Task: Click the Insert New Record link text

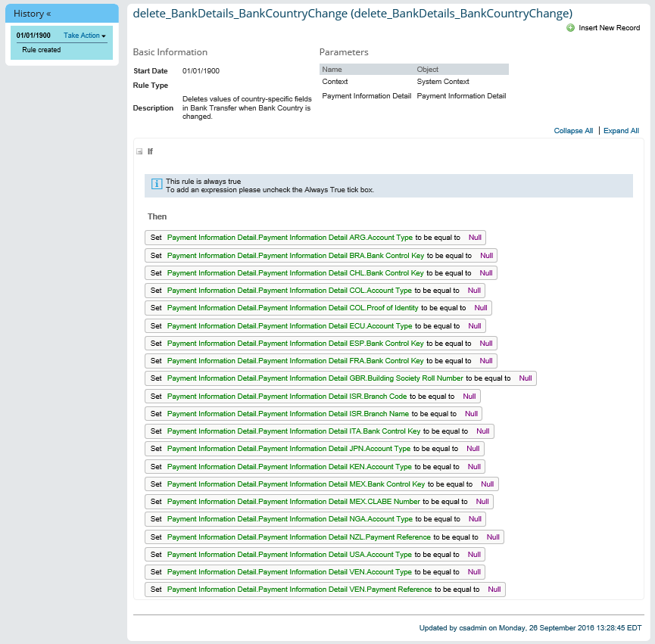Action: click(609, 28)
